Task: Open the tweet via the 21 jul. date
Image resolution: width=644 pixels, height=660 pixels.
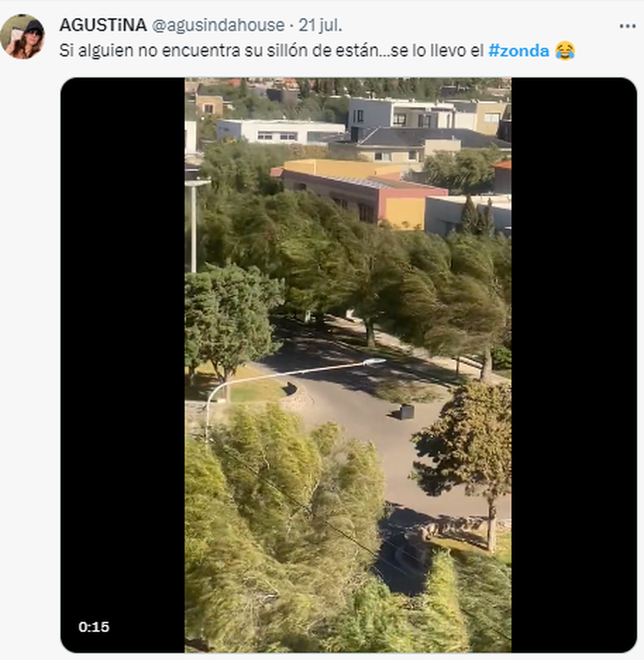Action: [320, 25]
